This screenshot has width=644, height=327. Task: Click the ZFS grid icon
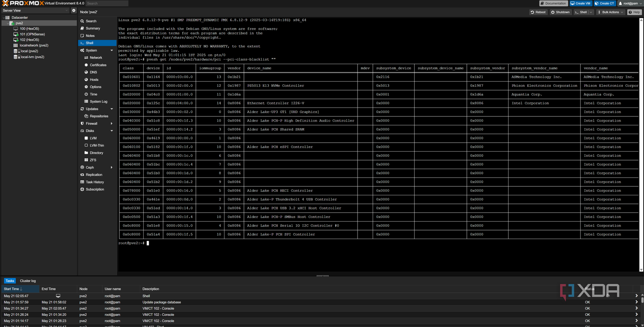[x=86, y=160]
